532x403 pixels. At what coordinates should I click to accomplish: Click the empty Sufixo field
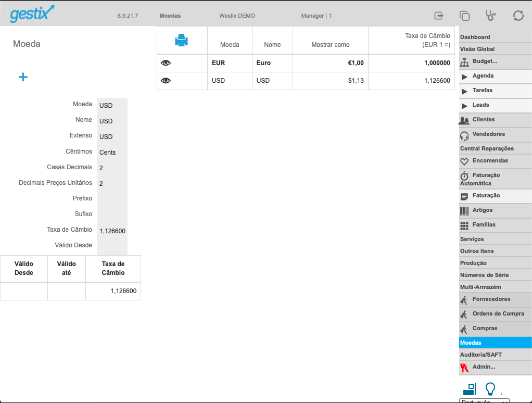click(x=112, y=214)
